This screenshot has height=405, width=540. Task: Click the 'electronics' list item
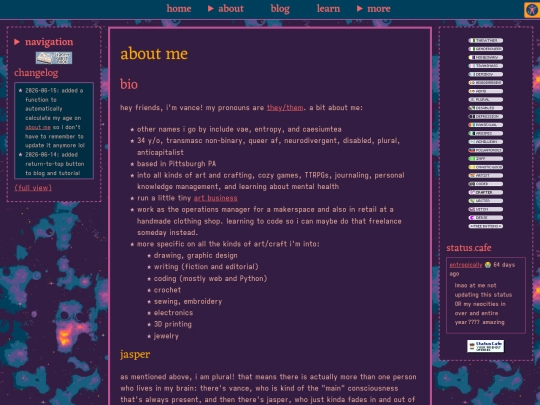click(173, 313)
